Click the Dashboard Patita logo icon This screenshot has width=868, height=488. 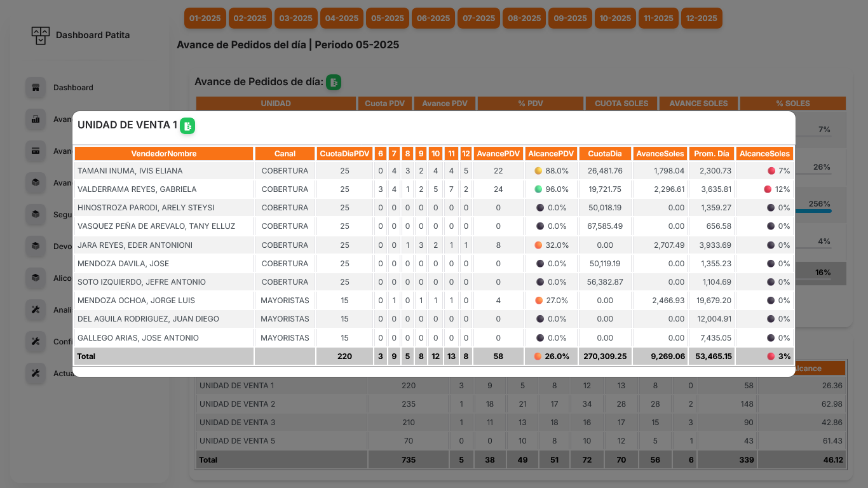(x=40, y=35)
